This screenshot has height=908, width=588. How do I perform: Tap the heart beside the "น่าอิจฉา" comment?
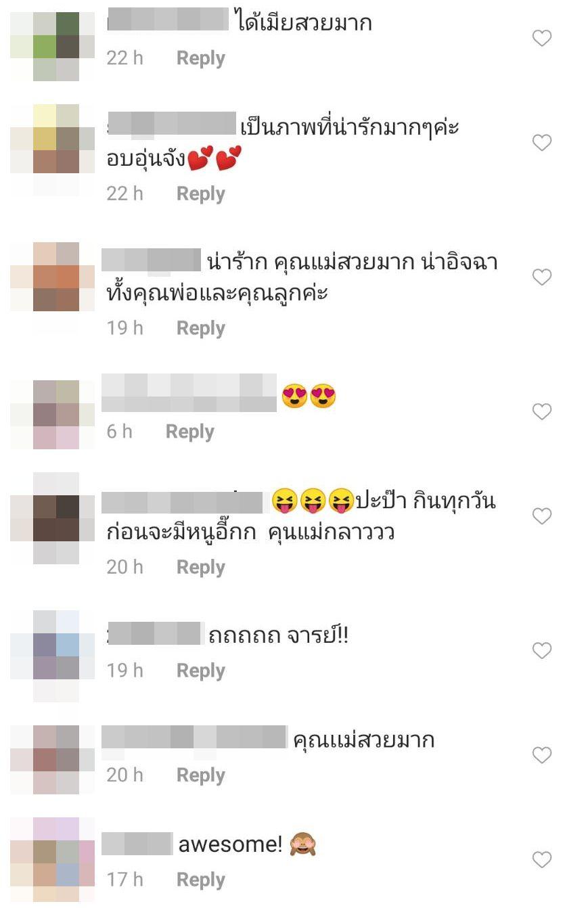point(542,277)
